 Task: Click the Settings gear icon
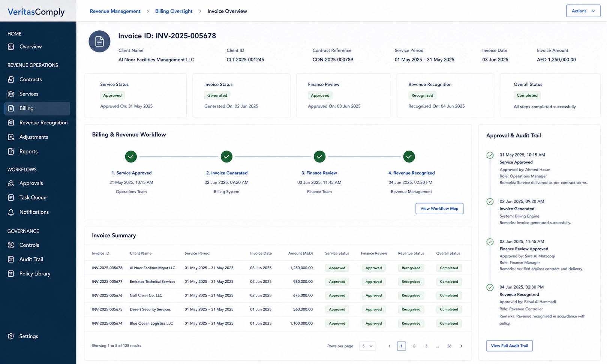tap(11, 336)
